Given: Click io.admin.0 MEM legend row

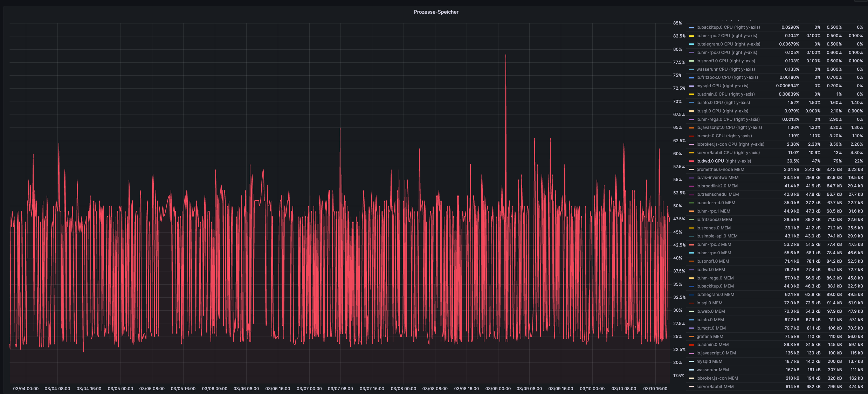Looking at the screenshot, I should [712, 345].
